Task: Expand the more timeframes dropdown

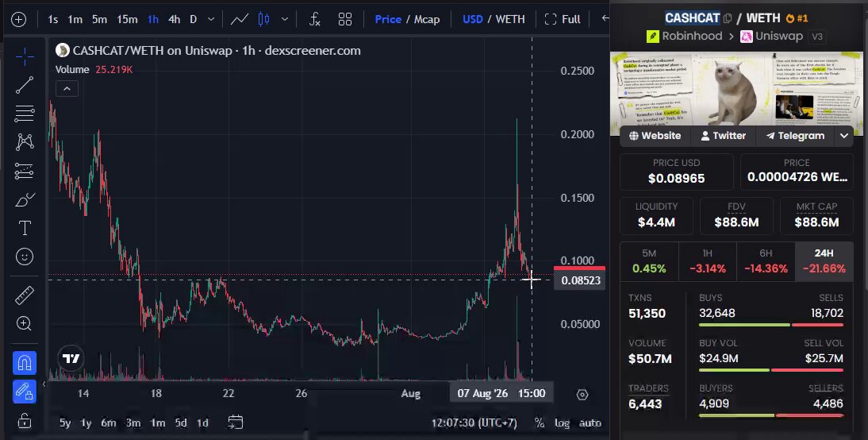Action: coord(211,19)
